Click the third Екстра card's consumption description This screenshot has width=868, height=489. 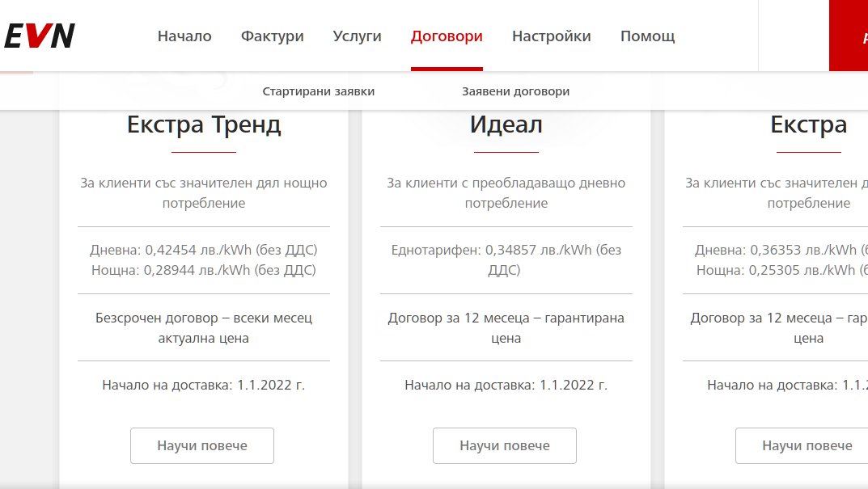click(777, 193)
